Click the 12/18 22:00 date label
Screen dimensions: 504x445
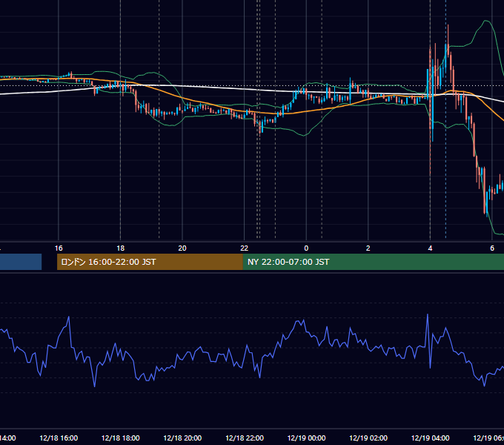245,438
